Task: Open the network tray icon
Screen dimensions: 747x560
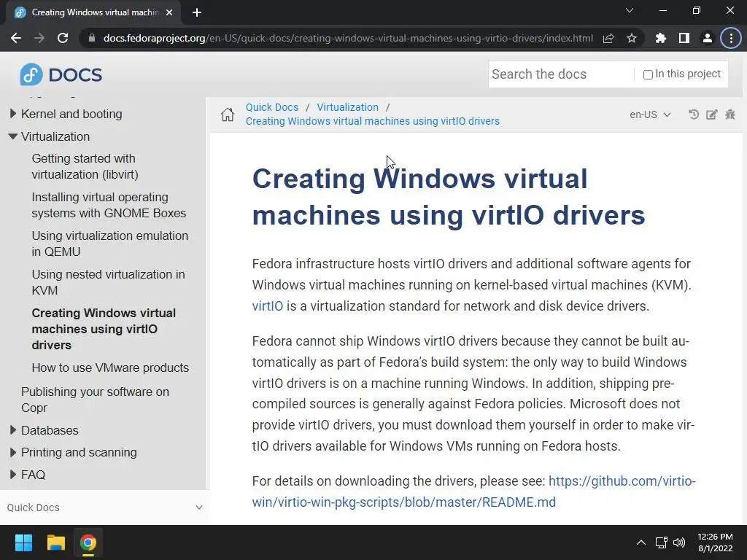Action: (661, 542)
